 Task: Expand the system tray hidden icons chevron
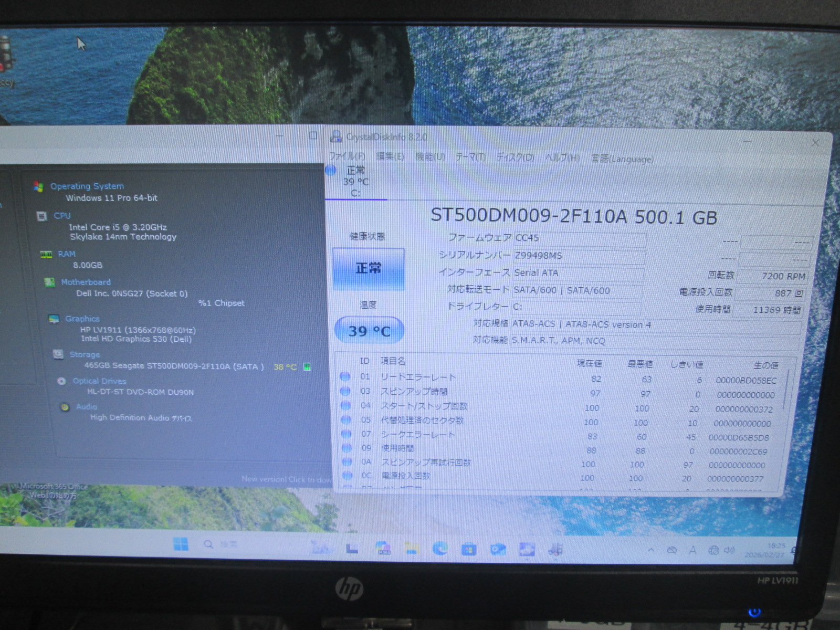pos(651,550)
